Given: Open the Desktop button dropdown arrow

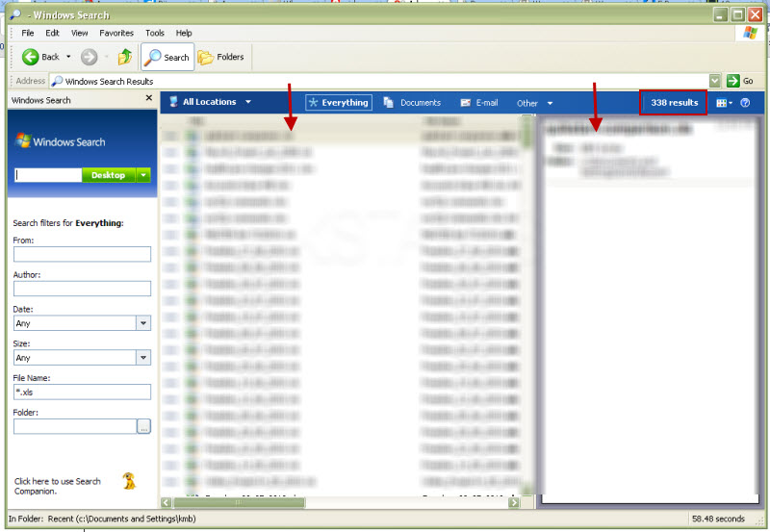Looking at the screenshot, I should [143, 175].
